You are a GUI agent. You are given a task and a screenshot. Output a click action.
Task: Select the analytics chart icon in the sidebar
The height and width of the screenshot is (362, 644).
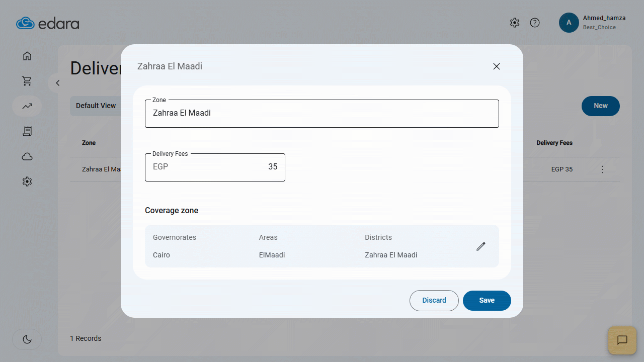pyautogui.click(x=27, y=106)
